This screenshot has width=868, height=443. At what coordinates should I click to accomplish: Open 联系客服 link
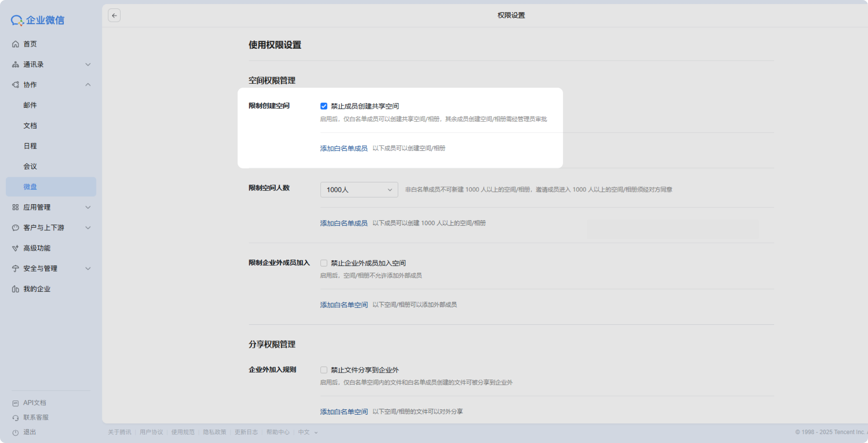coord(36,417)
